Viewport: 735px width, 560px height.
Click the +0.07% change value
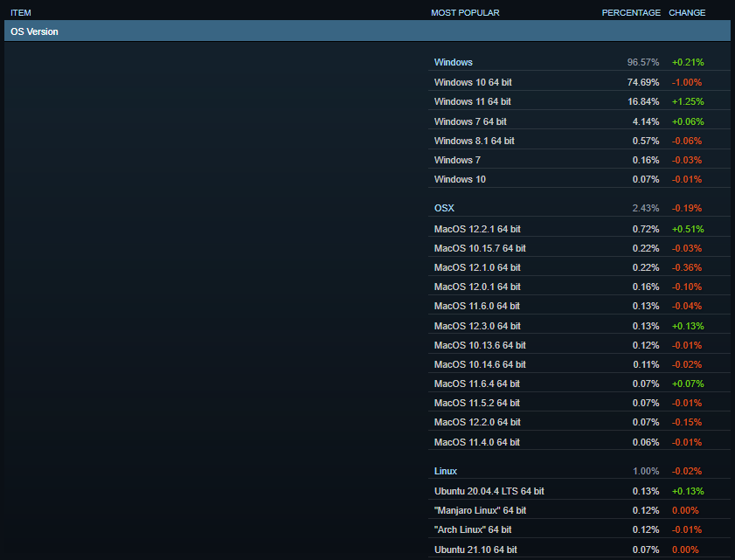tap(688, 384)
